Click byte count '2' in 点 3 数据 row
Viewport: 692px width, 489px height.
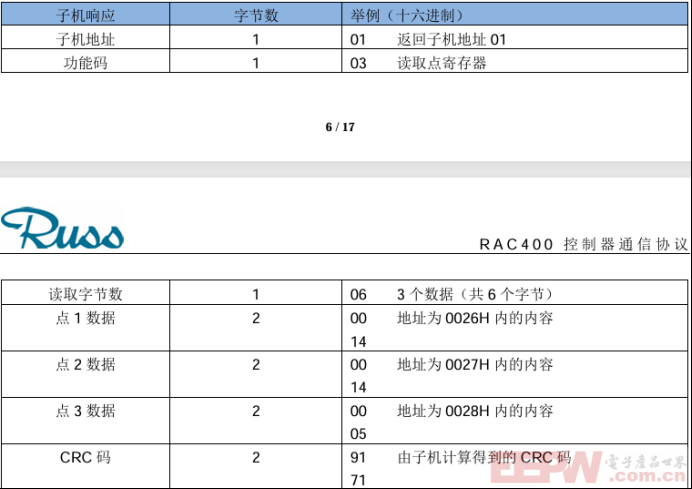(256, 411)
